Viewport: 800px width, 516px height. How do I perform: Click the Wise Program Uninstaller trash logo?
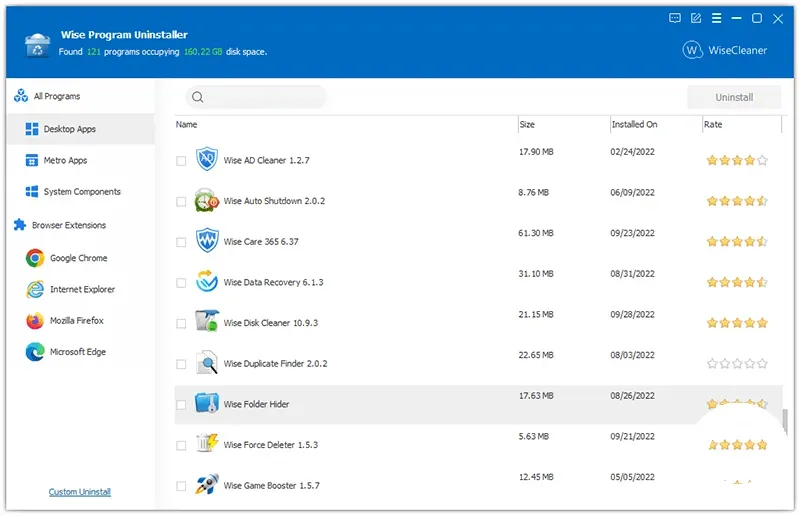tap(37, 45)
